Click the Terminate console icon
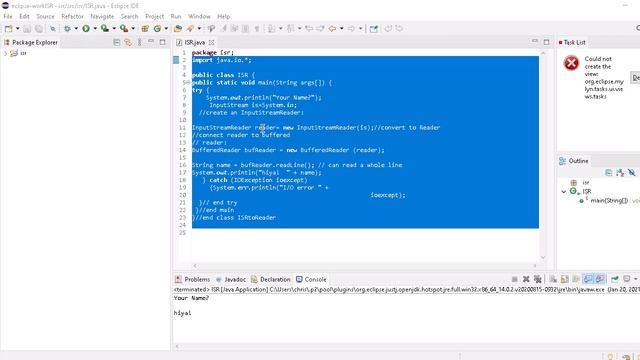Screen dimensions: 640x360 pyautogui.click(x=514, y=279)
